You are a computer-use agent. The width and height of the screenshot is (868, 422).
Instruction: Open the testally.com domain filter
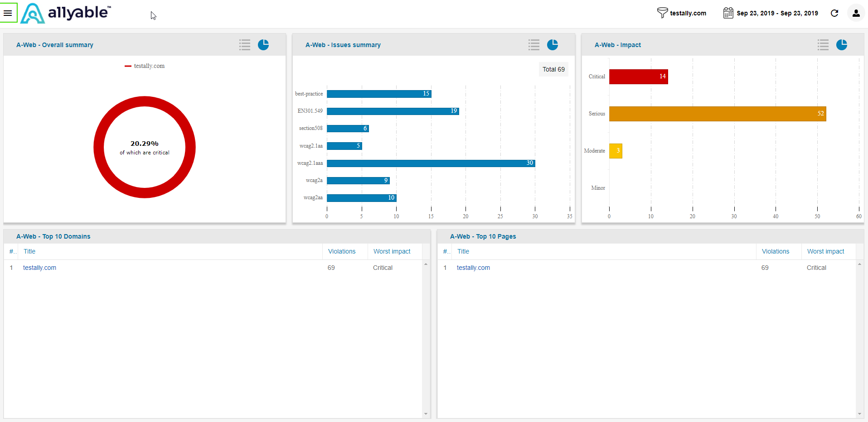pos(682,13)
